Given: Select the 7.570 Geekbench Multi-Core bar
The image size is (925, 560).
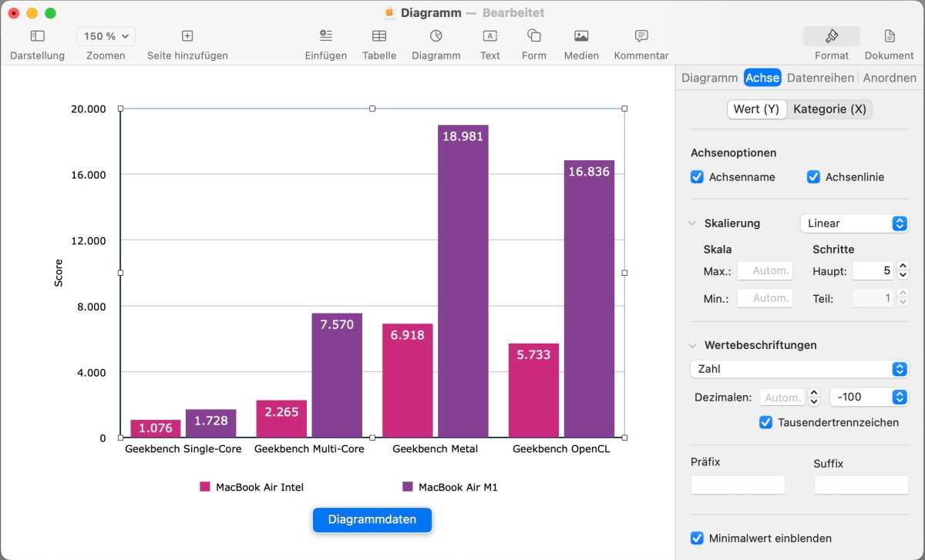Looking at the screenshot, I should (x=337, y=375).
